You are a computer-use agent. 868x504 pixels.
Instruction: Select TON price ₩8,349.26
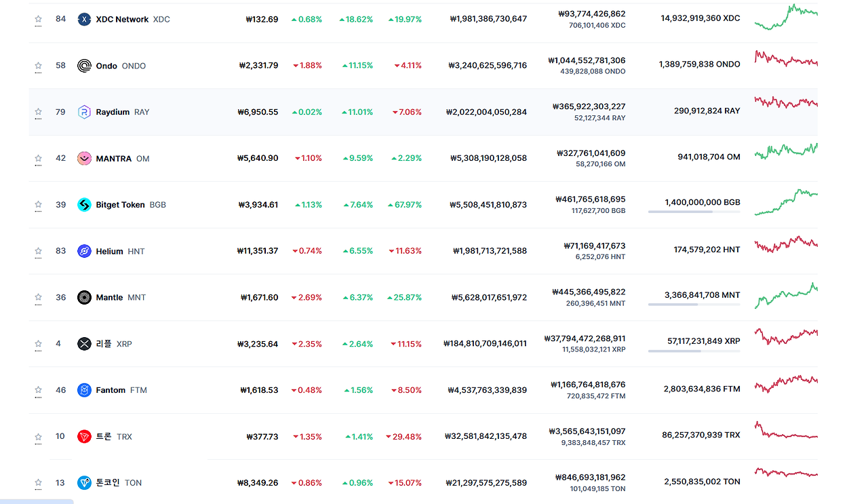258,483
